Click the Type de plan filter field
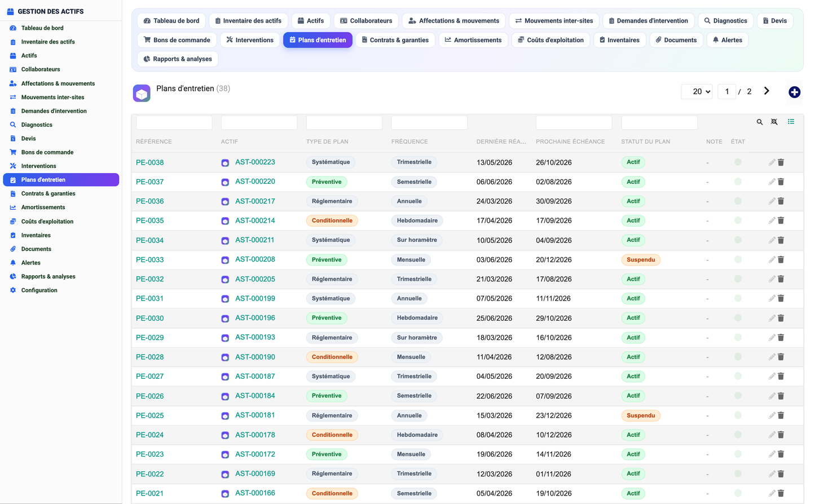815x504 pixels. (344, 122)
